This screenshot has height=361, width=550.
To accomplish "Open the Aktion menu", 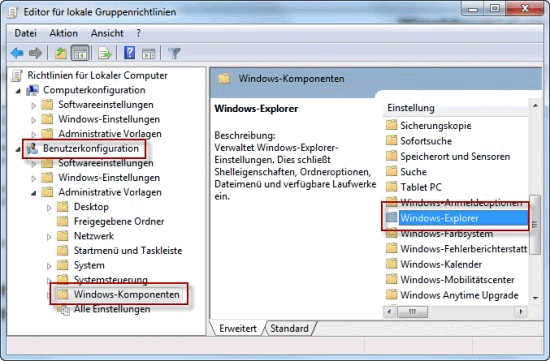I will click(63, 33).
